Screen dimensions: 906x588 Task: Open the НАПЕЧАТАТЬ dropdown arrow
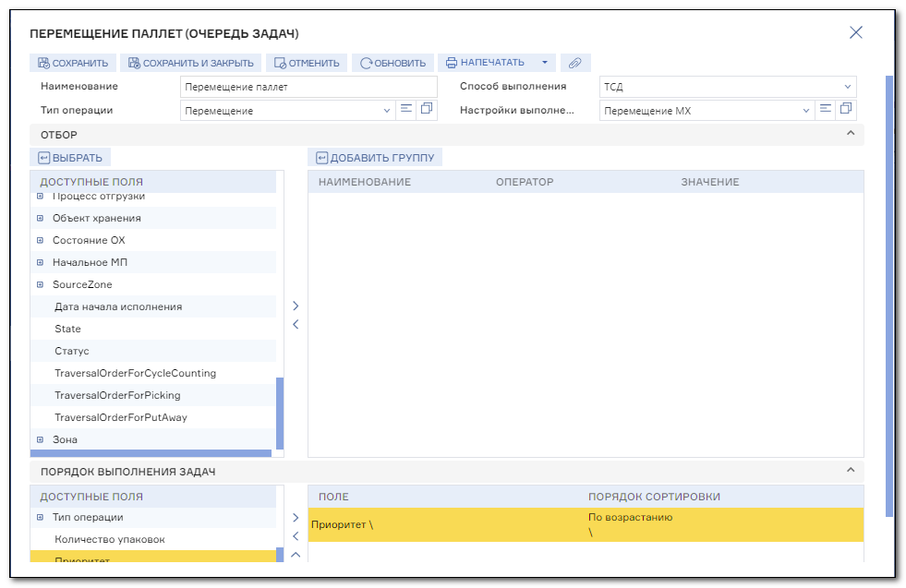click(x=544, y=63)
